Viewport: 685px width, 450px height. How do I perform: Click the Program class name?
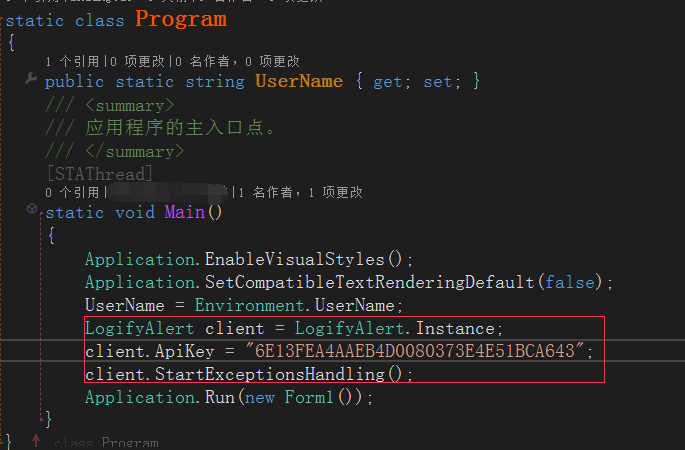(x=181, y=19)
